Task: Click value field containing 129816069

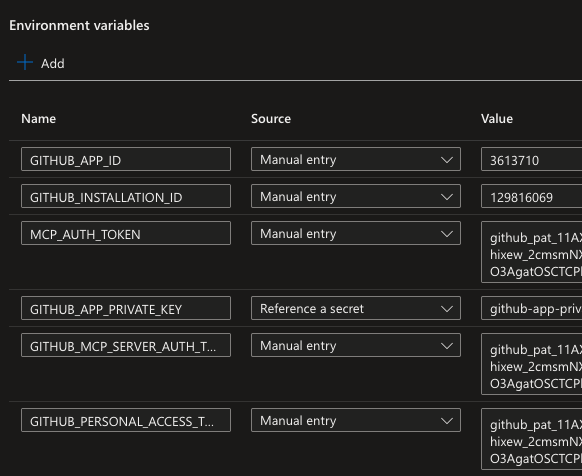Action: tap(532, 196)
